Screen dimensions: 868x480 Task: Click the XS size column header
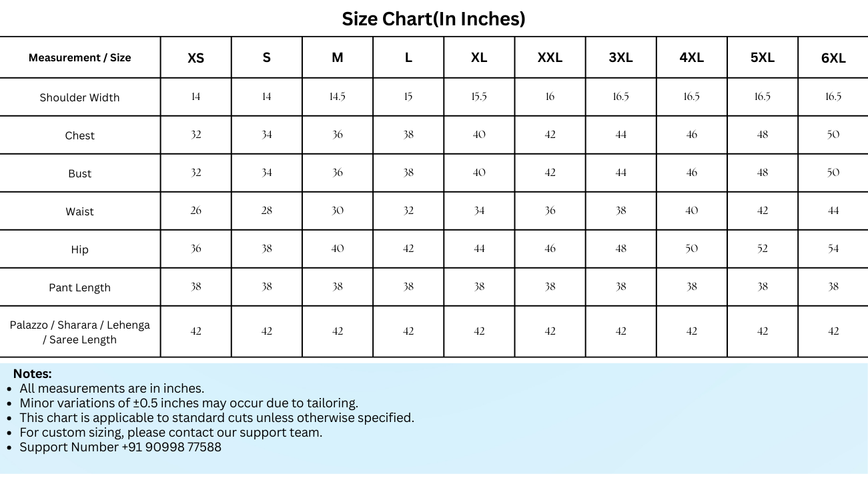(x=195, y=58)
